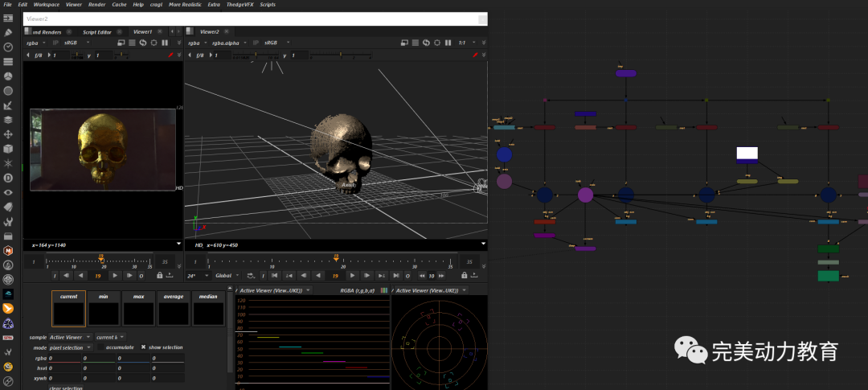Click the clear selection button
This screenshot has height=390, width=868.
tap(68, 388)
